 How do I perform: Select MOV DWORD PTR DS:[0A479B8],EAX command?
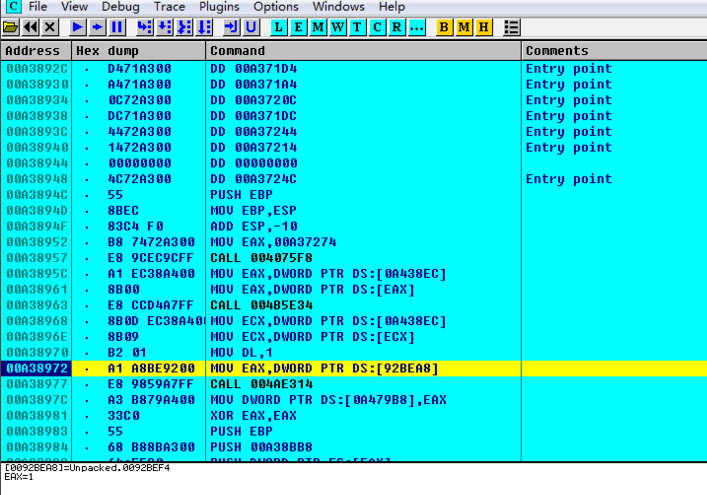328,400
